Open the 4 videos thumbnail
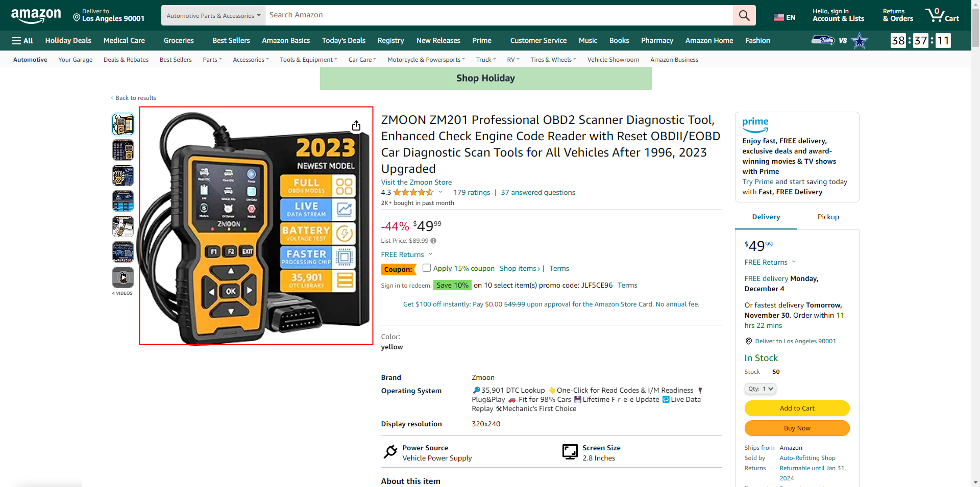The height and width of the screenshot is (487, 980). click(123, 277)
